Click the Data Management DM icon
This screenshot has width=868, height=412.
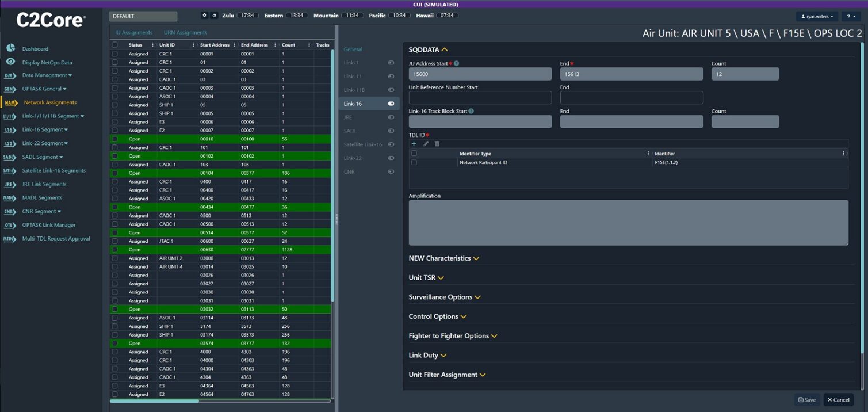pos(10,75)
